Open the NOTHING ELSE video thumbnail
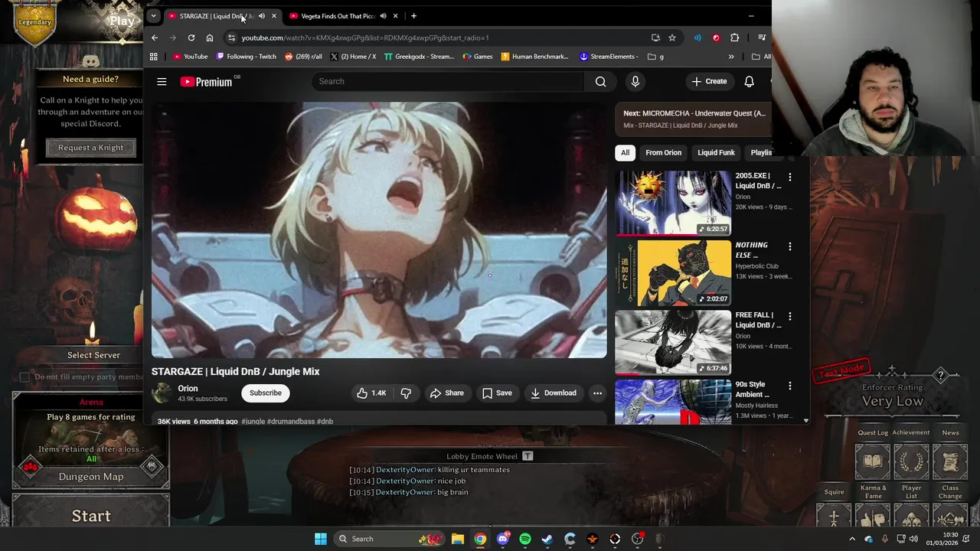Viewport: 980px width, 551px height. pyautogui.click(x=673, y=272)
